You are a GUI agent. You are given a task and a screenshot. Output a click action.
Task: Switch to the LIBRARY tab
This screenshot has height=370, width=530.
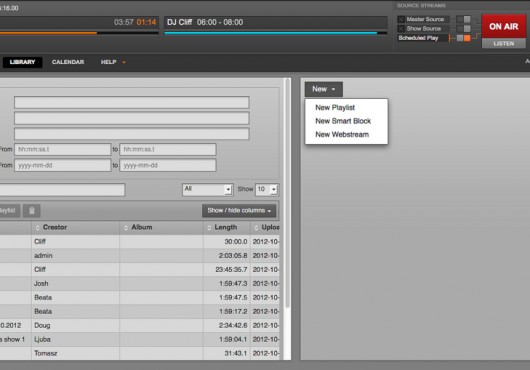click(x=22, y=62)
